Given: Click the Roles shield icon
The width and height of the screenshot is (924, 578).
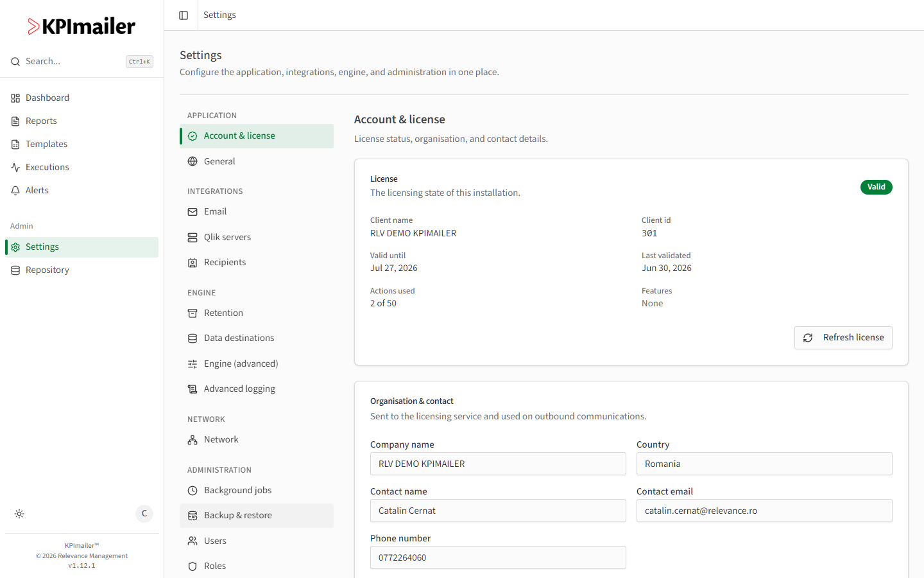Looking at the screenshot, I should pyautogui.click(x=193, y=566).
